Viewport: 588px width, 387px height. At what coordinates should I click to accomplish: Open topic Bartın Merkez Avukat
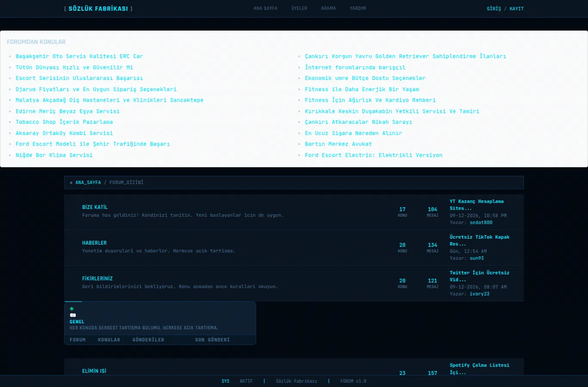(x=338, y=144)
